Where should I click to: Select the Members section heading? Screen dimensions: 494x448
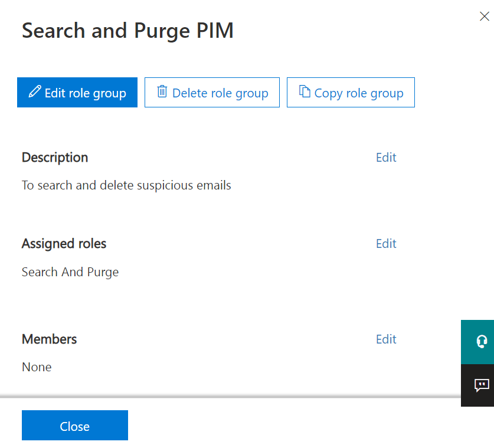49,339
